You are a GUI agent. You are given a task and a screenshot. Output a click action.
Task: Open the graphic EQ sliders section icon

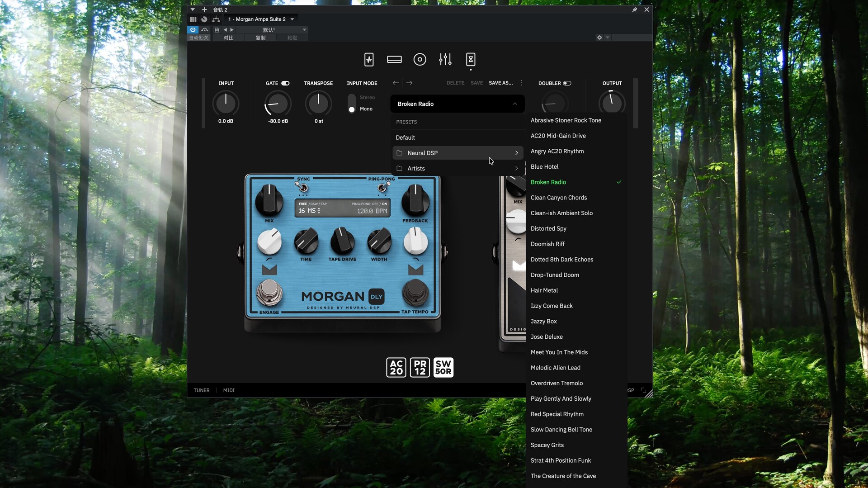pos(445,60)
